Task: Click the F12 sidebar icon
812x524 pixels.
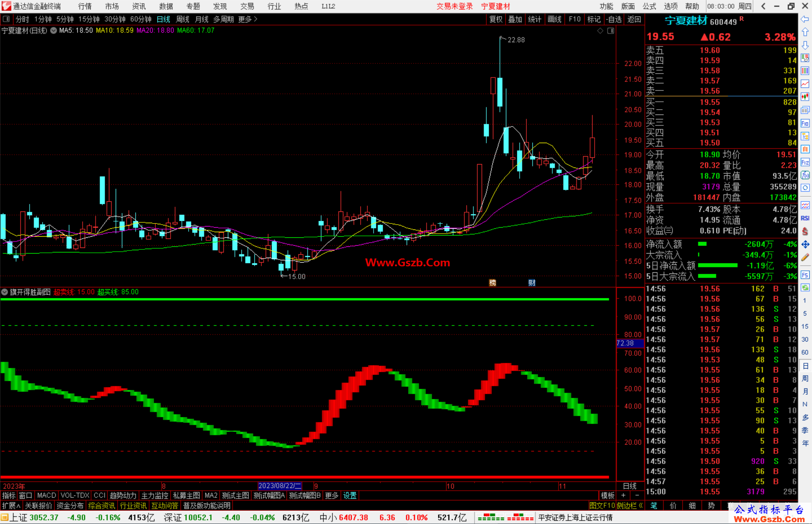Action: 805,162
